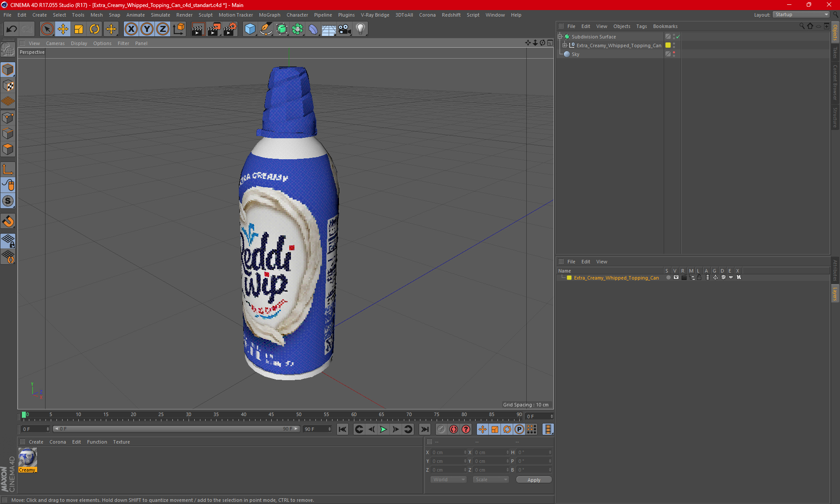Go to end of animation

click(x=424, y=429)
